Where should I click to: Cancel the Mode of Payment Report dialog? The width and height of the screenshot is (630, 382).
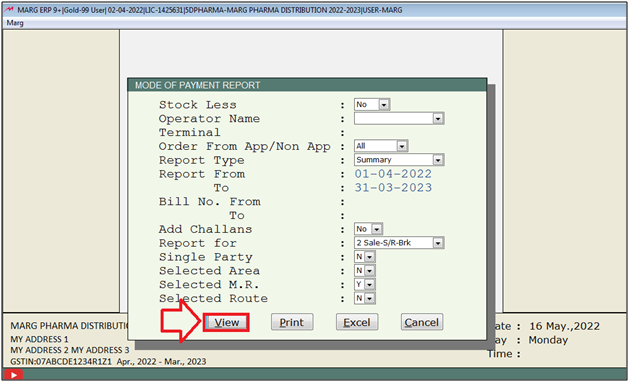click(421, 323)
